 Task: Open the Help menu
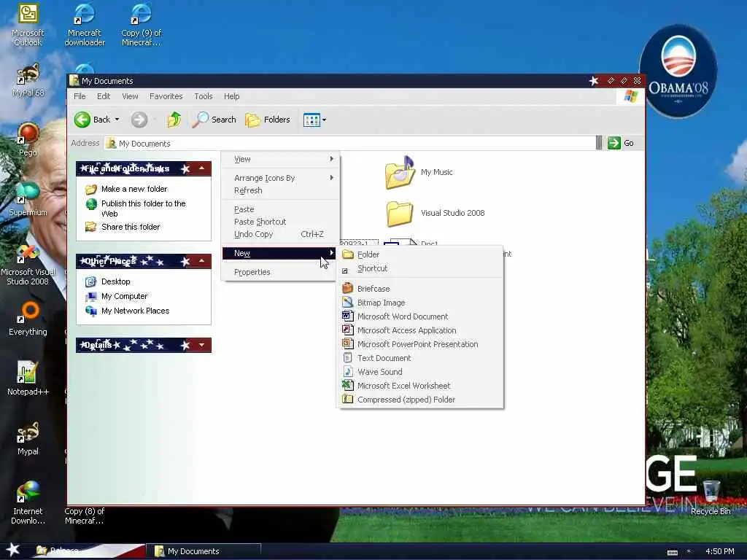pyautogui.click(x=231, y=96)
